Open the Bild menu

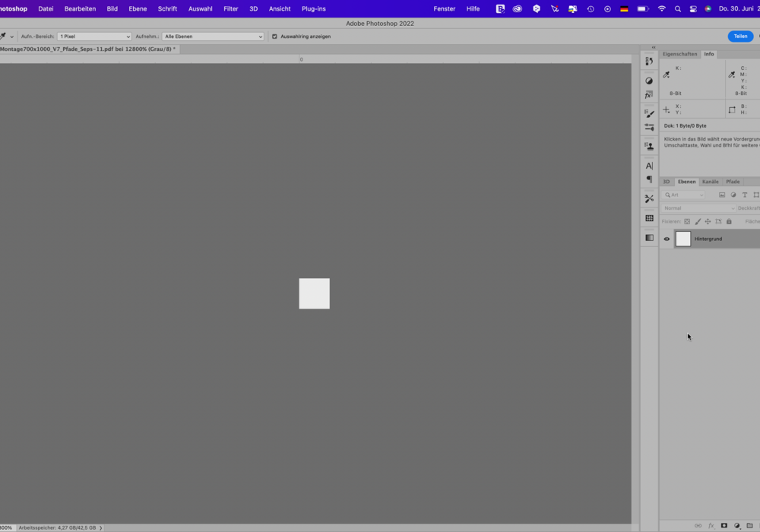click(112, 8)
